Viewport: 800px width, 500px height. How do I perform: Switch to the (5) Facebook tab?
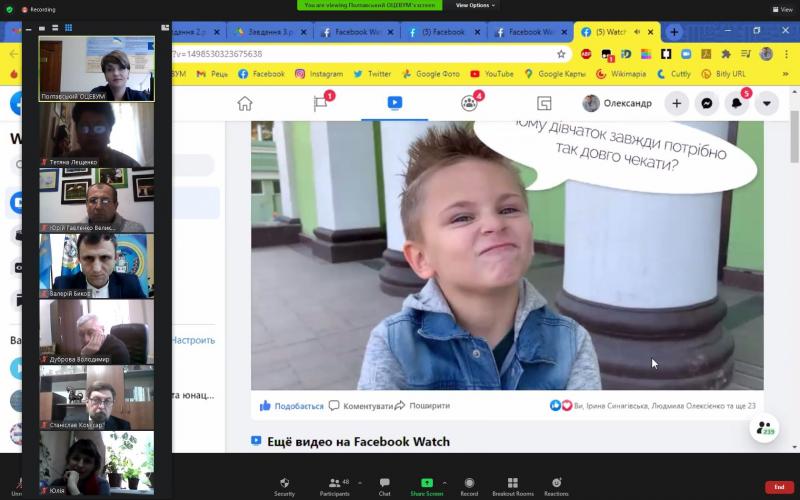[443, 32]
